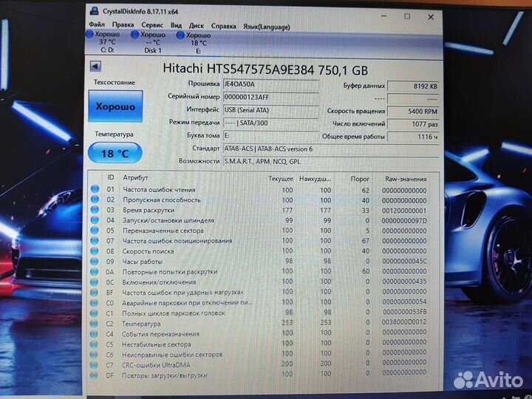Click the Возможности field S.M.A.R.T., APM
Screen dimensions: 532x399
click(331, 162)
